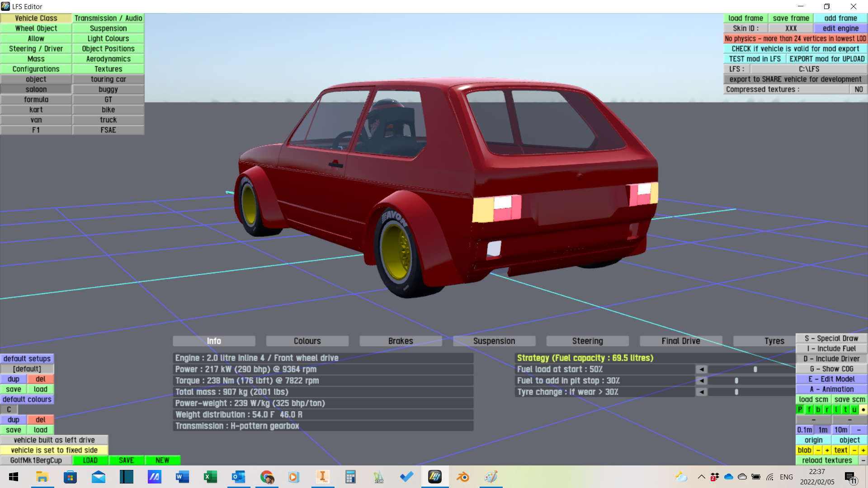This screenshot has height=488, width=868.
Task: Click the Skin ID XXX field
Action: pos(791,28)
